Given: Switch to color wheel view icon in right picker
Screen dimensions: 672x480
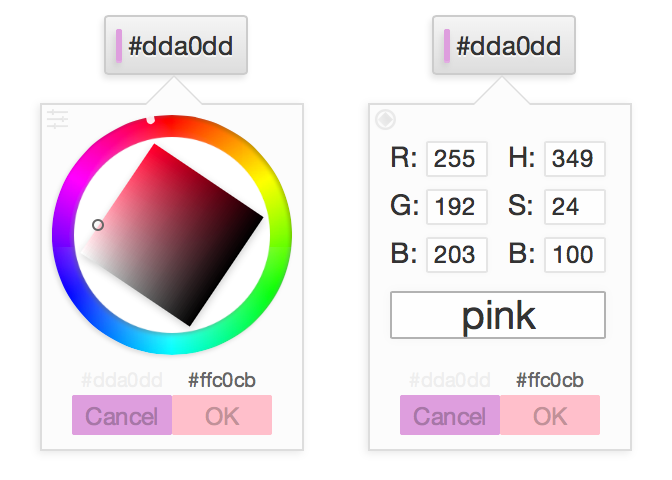Looking at the screenshot, I should pyautogui.click(x=385, y=119).
